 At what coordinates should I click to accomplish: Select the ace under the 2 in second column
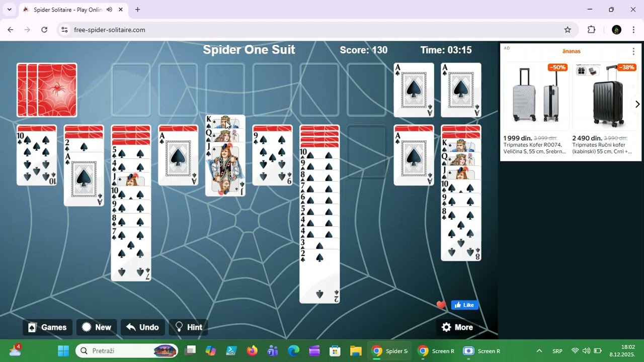pyautogui.click(x=84, y=179)
